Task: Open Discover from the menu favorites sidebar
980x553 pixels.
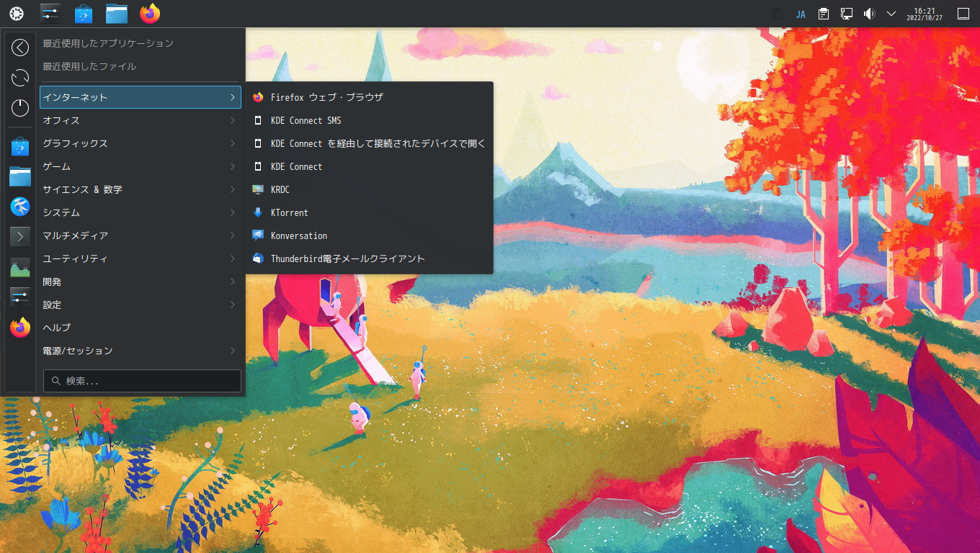Action: pos(20,147)
